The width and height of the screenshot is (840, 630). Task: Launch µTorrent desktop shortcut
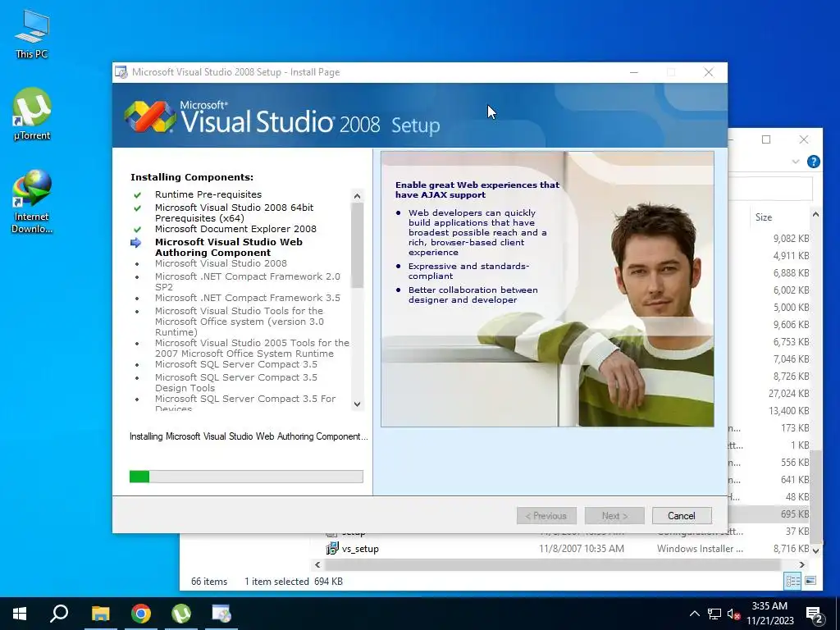pos(32,114)
